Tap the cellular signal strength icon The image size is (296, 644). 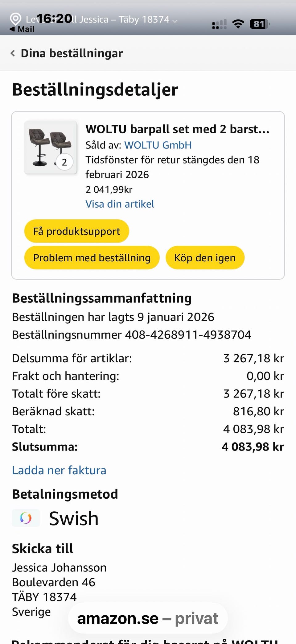click(x=219, y=24)
